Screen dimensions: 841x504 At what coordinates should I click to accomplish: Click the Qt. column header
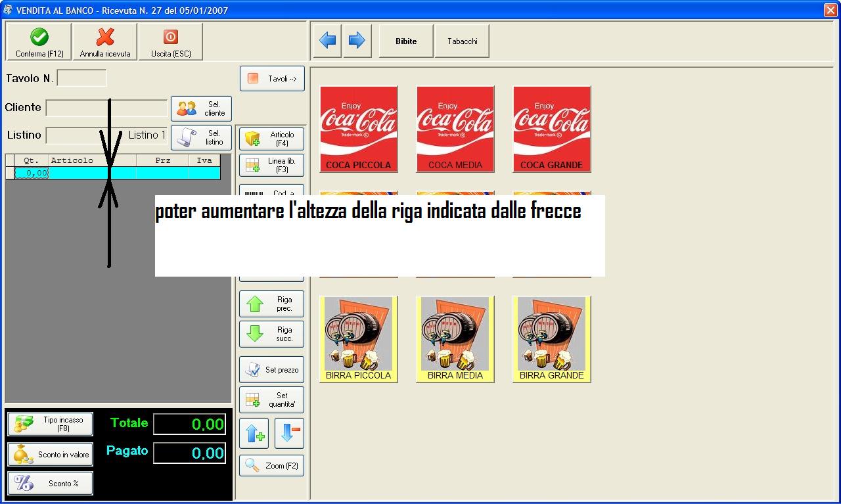tap(32, 160)
